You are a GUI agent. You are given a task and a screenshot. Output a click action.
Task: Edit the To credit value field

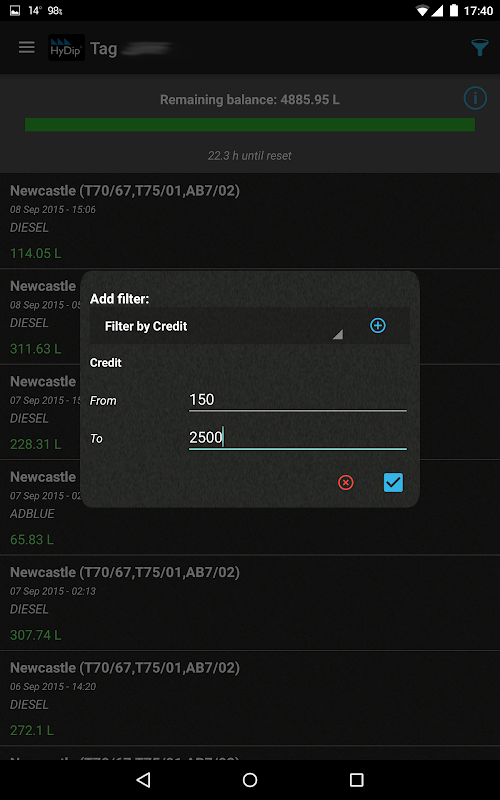297,438
